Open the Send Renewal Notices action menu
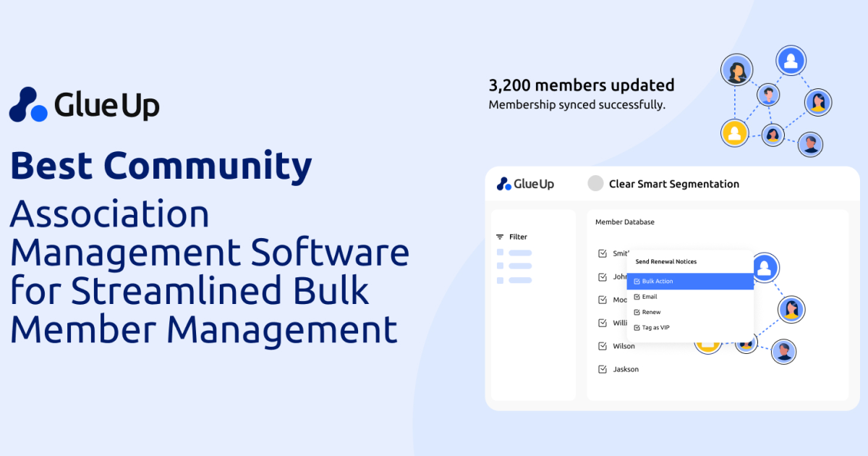The height and width of the screenshot is (456, 868). pos(665,262)
